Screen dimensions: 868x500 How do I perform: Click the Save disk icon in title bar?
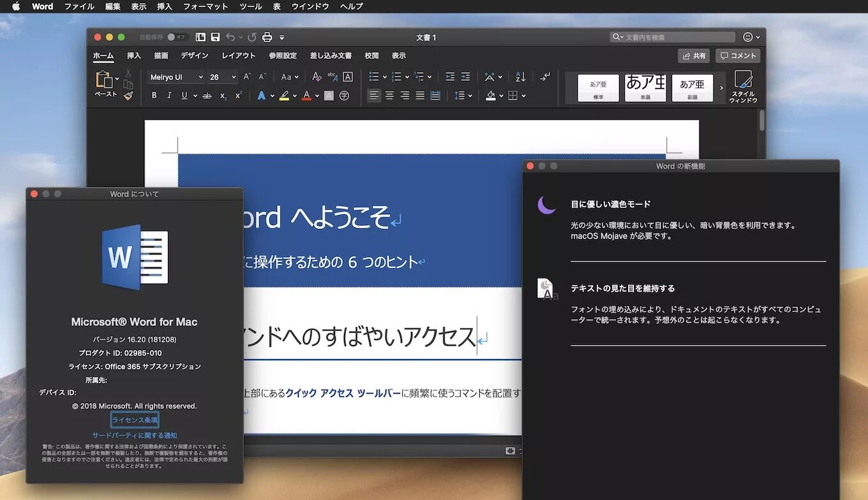click(216, 38)
